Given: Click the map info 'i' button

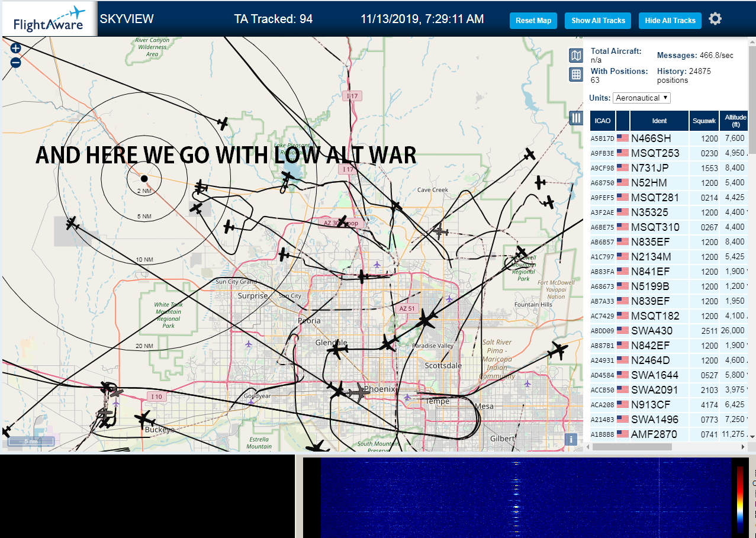Looking at the screenshot, I should pos(571,439).
